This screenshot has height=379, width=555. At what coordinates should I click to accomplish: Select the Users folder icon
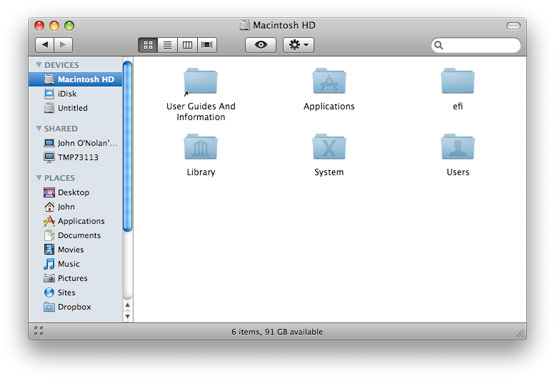point(458,147)
